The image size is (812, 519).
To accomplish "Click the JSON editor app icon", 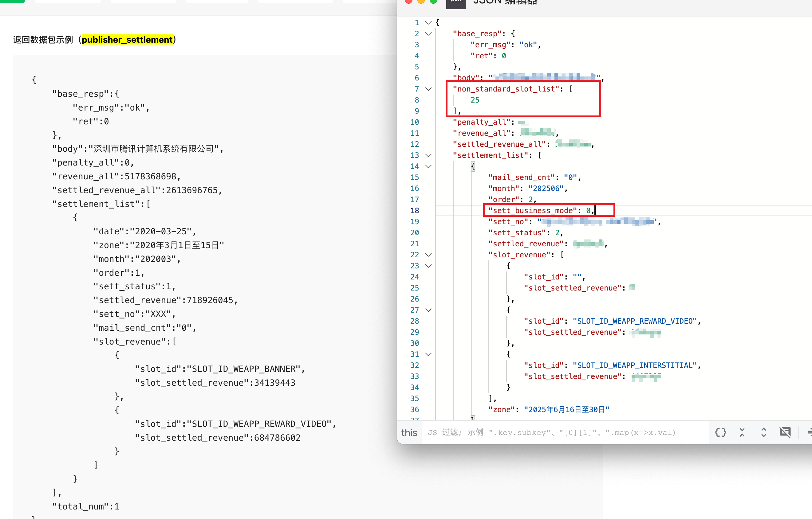I will coord(455,3).
